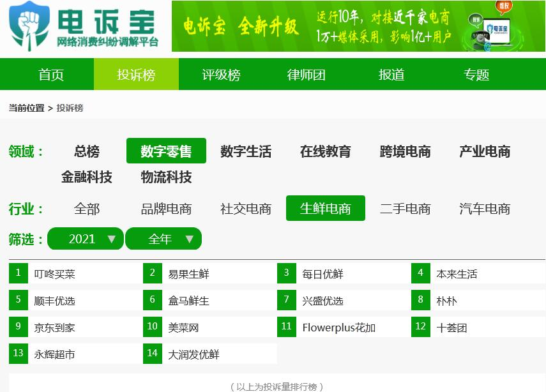Open rank 2 易果生鲜

[x=210, y=273]
